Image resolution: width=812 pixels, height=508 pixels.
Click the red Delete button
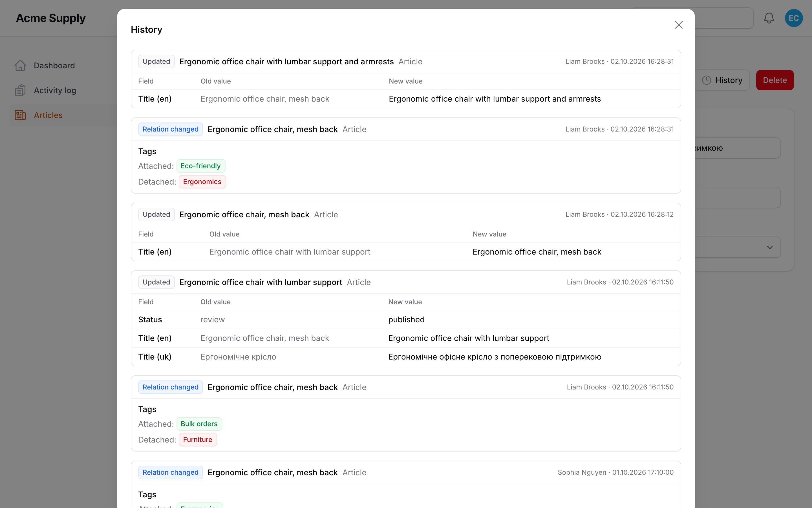click(775, 80)
